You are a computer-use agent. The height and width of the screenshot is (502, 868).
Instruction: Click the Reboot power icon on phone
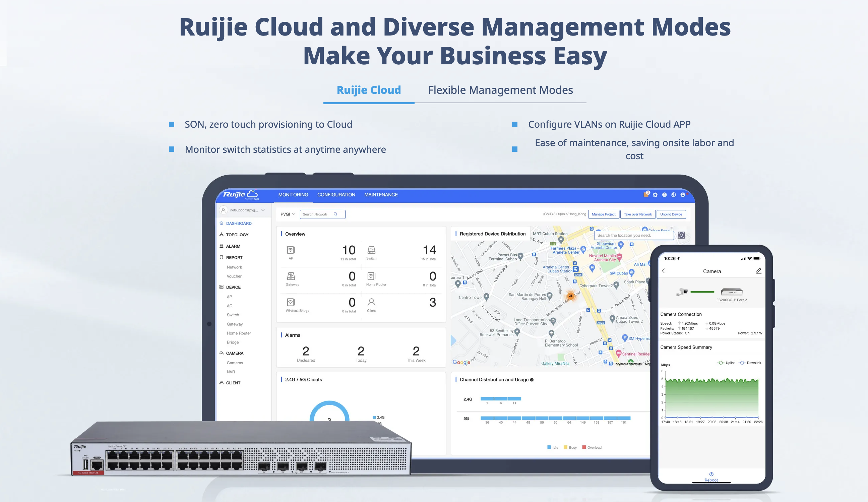[711, 474]
